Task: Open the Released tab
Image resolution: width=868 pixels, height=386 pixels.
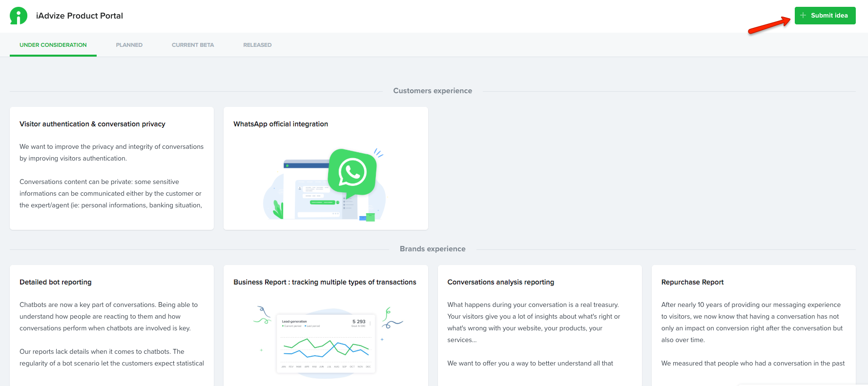Action: coord(257,45)
